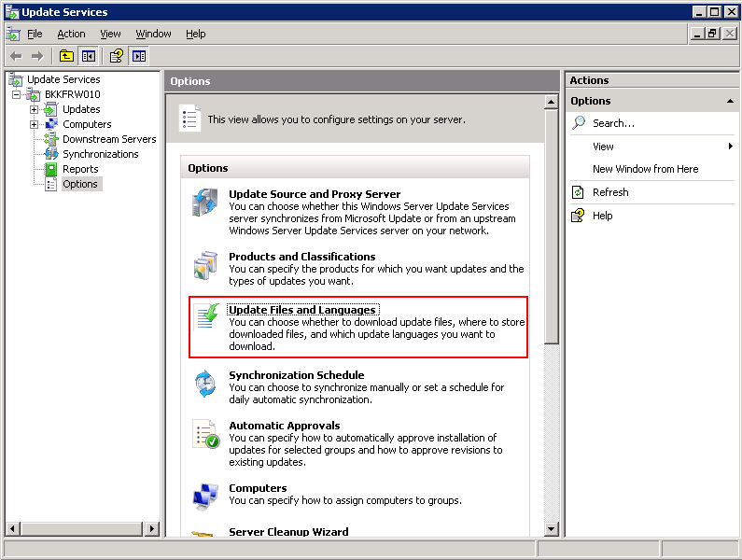
Task: Open Products and Classifications link
Action: coord(301,257)
